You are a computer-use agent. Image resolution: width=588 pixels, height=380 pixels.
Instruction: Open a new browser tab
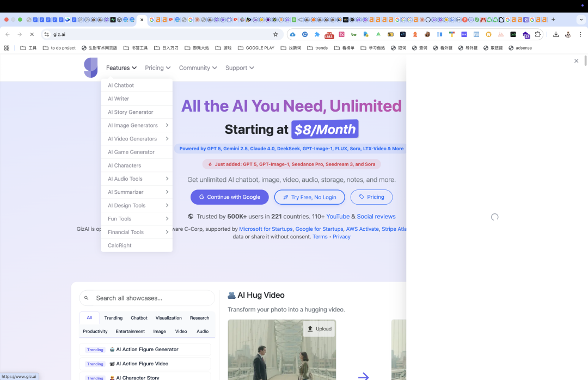point(553,20)
